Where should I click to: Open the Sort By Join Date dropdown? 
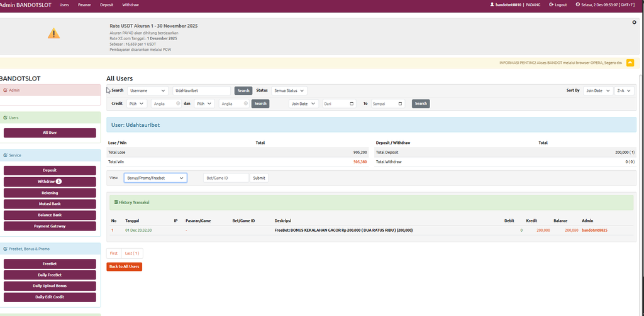tap(598, 90)
